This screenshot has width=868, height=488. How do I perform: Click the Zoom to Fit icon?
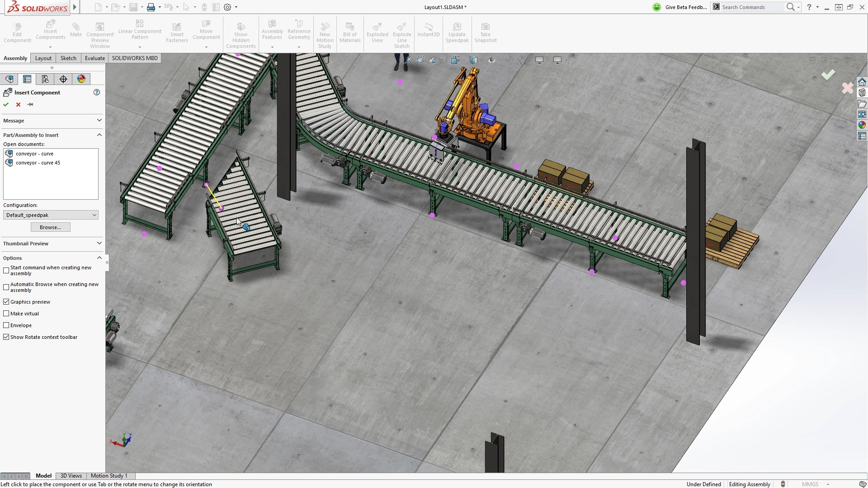point(409,60)
